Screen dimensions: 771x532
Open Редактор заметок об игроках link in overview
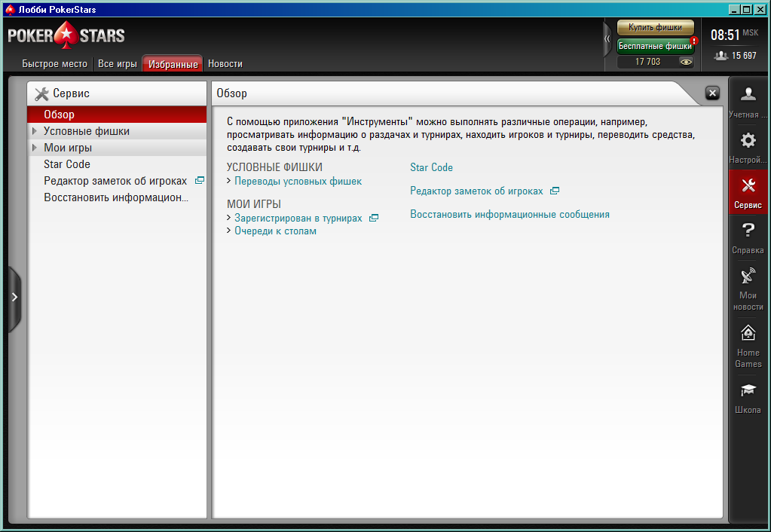[476, 191]
